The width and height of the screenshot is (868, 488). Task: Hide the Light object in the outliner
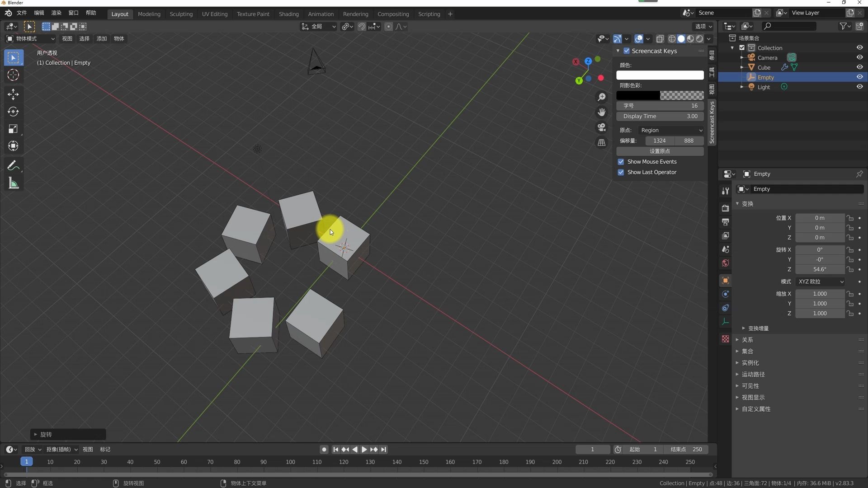point(859,87)
